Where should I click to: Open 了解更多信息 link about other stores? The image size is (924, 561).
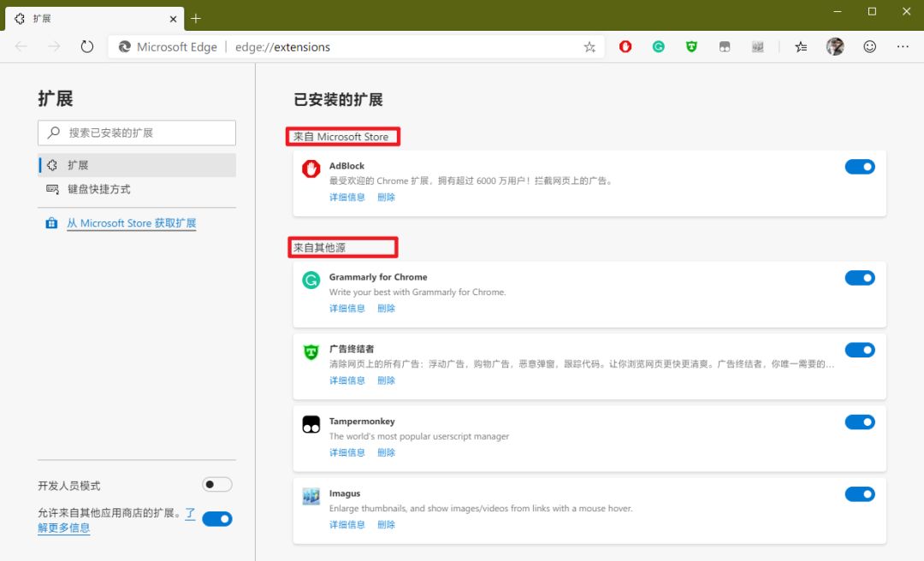tap(63, 528)
